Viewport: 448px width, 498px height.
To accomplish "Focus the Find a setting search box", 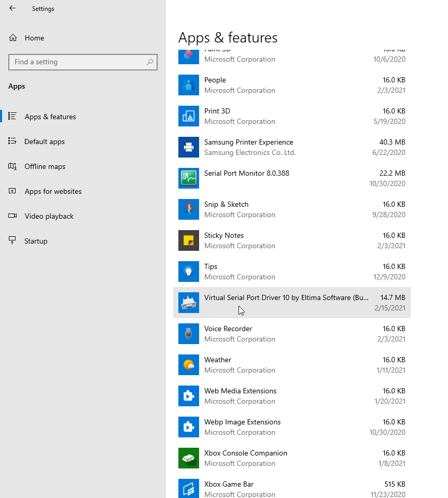I will [x=83, y=62].
